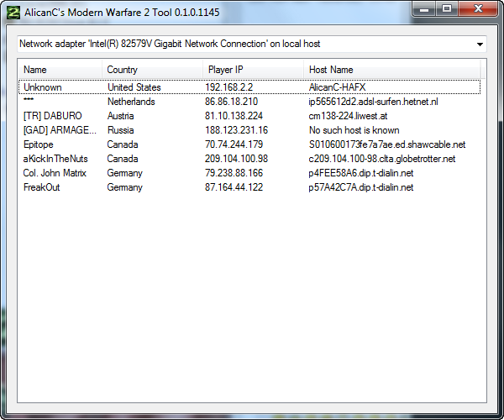This screenshot has height=420, width=504.
Task: Click the app icon in title bar
Action: click(11, 9)
